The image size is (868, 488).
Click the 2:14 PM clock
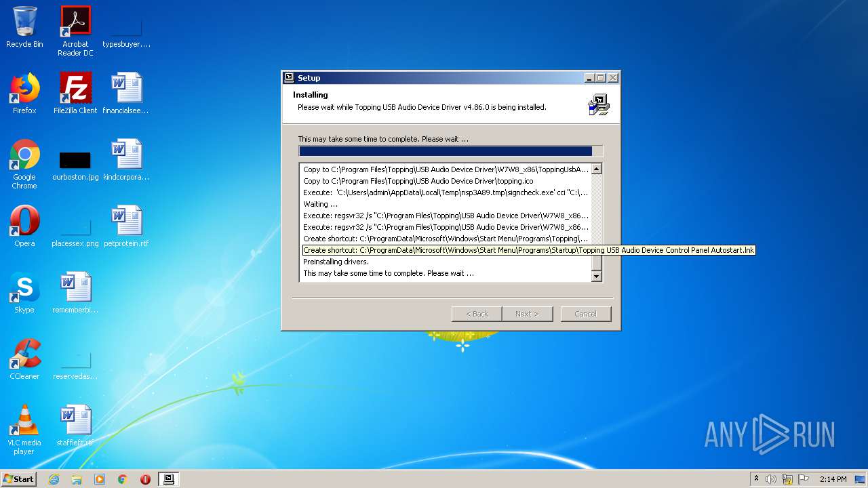point(833,479)
